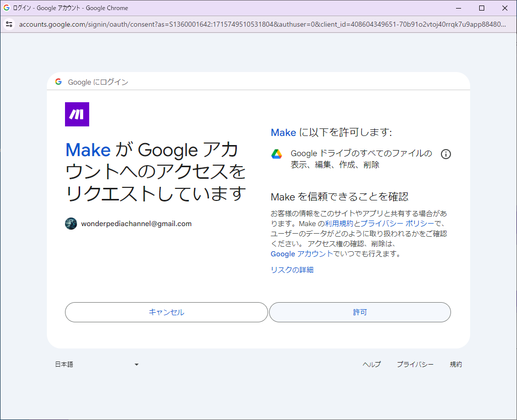The height and width of the screenshot is (420, 517).
Task: Click the Chrome favicon in title bar
Action: tap(7, 8)
